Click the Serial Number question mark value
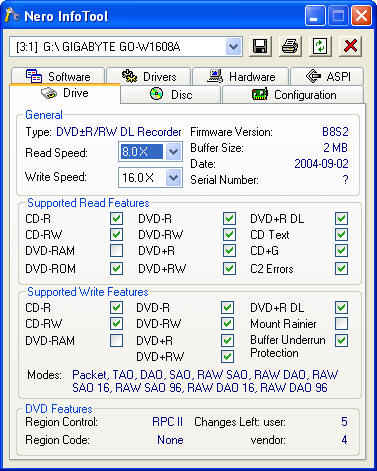The width and height of the screenshot is (377, 471). (345, 180)
